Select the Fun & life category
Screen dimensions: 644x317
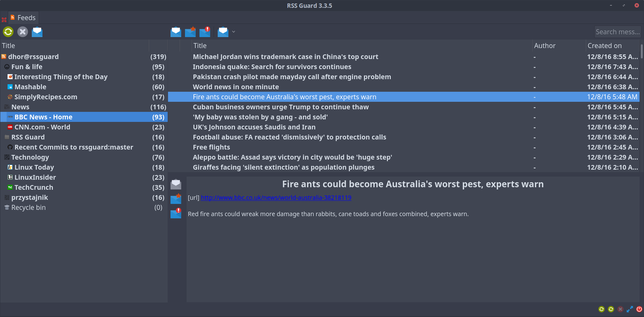click(x=84, y=67)
